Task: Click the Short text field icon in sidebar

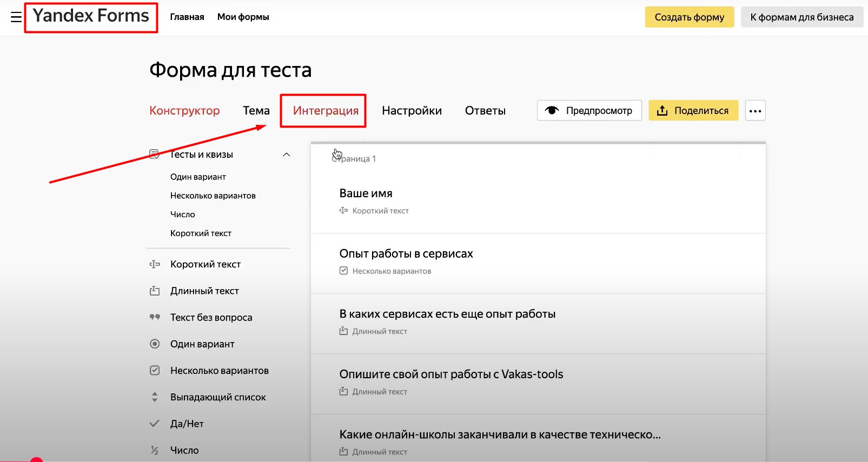Action: (155, 264)
